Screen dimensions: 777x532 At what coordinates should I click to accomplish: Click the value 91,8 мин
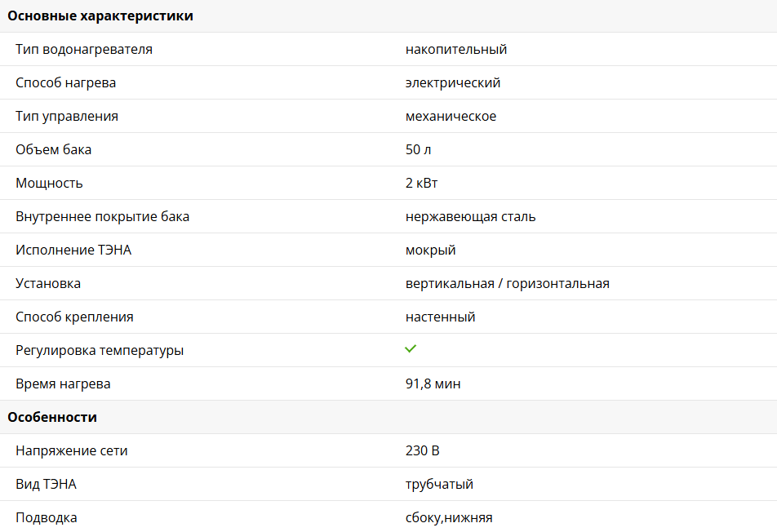click(x=433, y=383)
